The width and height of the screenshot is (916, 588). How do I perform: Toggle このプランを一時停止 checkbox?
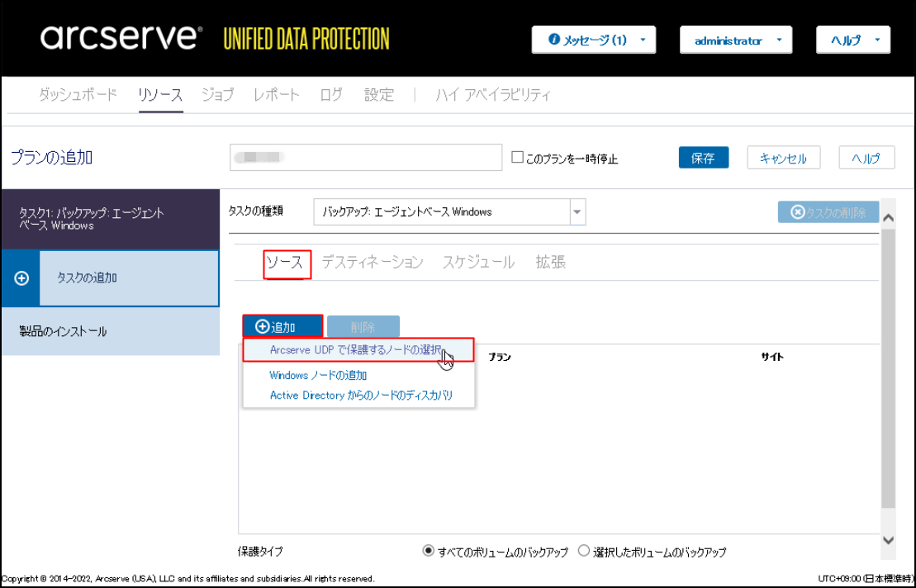517,157
